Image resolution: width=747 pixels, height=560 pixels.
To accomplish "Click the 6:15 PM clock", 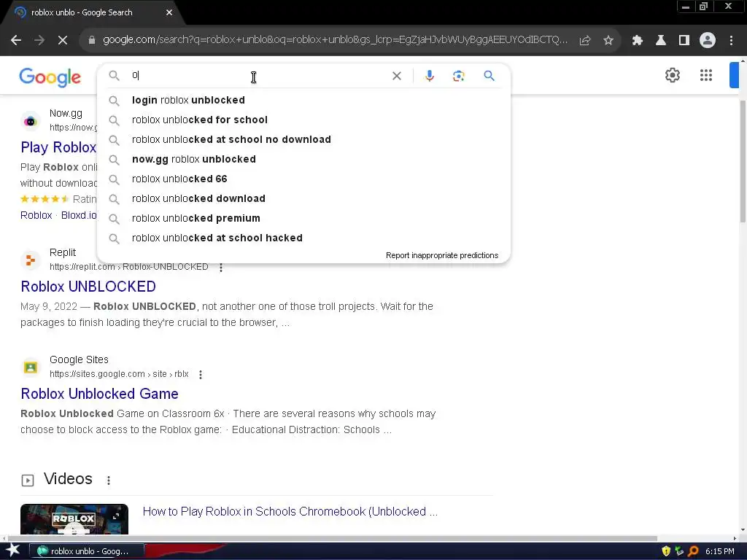I will (x=720, y=551).
